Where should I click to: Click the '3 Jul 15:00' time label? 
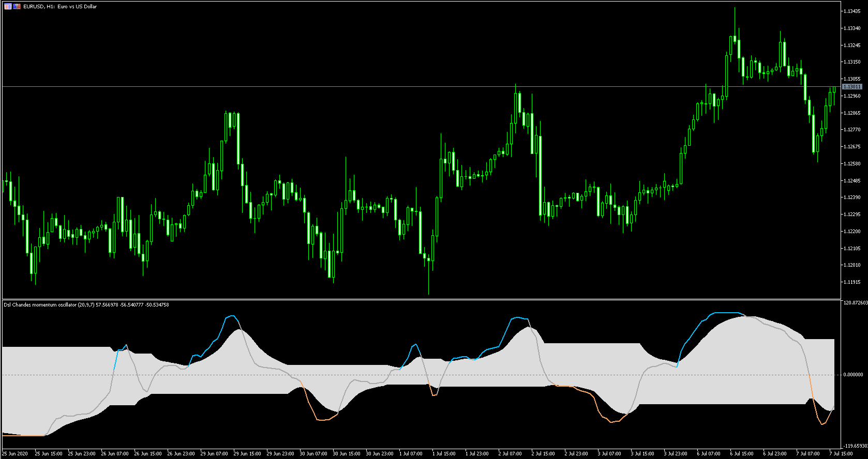point(642,454)
